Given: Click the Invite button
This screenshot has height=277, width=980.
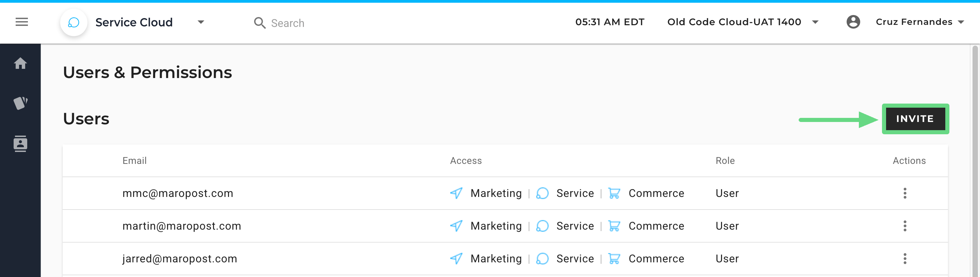Looking at the screenshot, I should [x=915, y=119].
